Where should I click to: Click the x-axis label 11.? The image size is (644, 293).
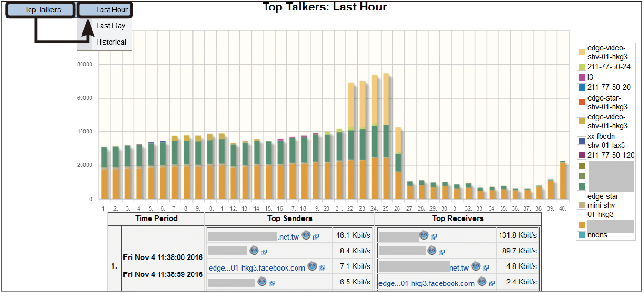pyautogui.click(x=222, y=209)
